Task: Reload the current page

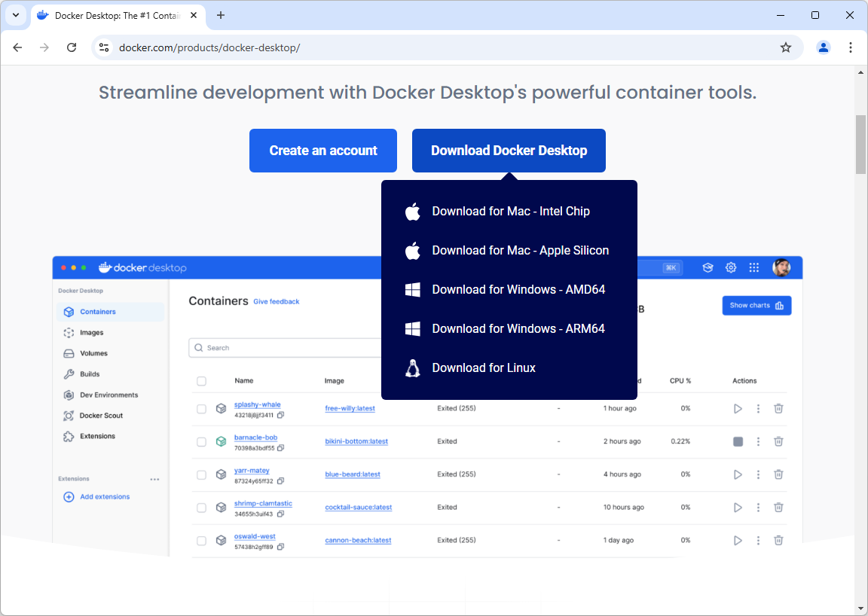Action: tap(72, 47)
